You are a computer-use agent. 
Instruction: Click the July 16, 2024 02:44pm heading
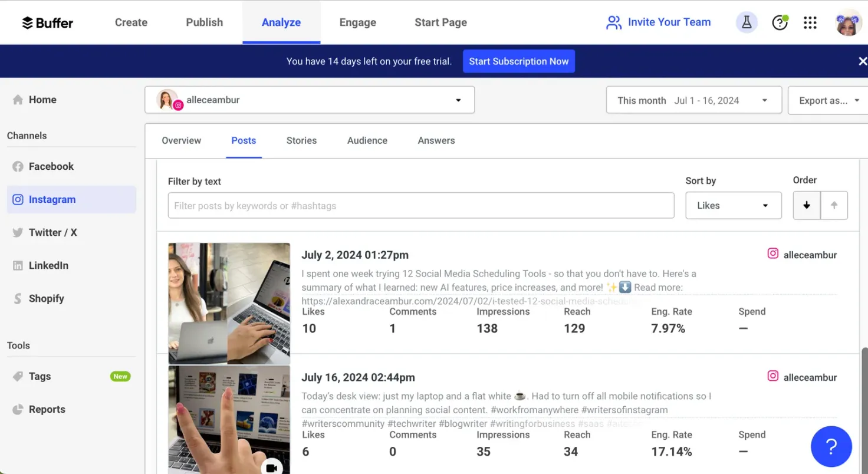tap(358, 377)
